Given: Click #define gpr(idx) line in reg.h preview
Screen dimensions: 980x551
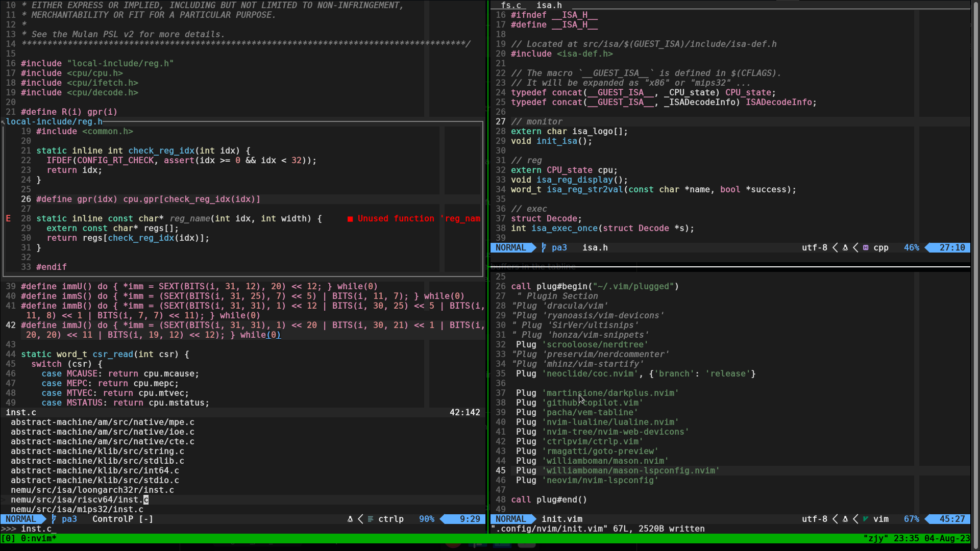Looking at the screenshot, I should pos(149,199).
